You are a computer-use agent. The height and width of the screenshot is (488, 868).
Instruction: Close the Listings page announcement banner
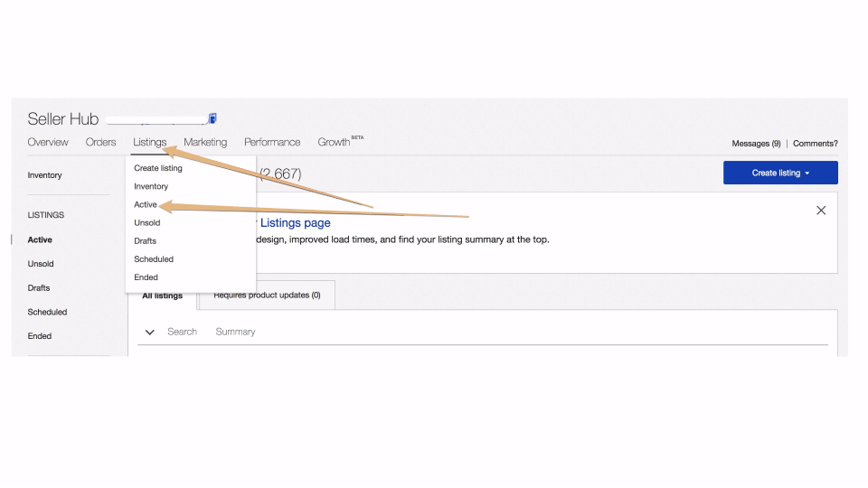pos(821,211)
